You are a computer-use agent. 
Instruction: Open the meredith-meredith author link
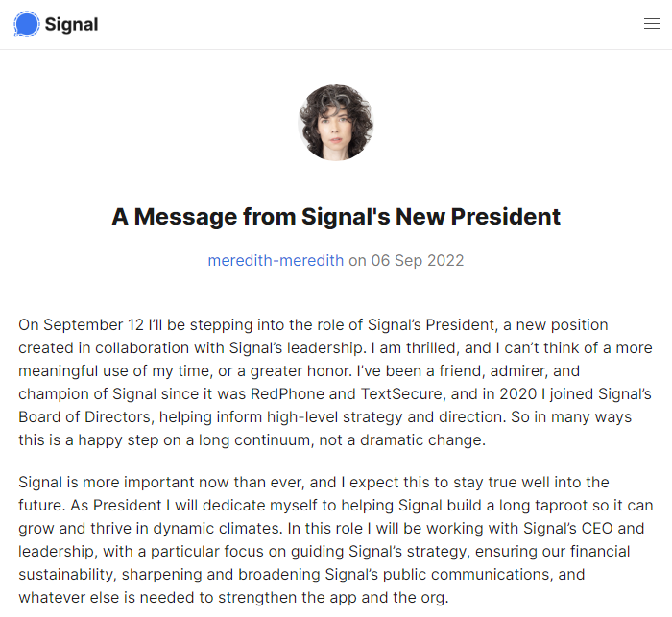point(276,260)
